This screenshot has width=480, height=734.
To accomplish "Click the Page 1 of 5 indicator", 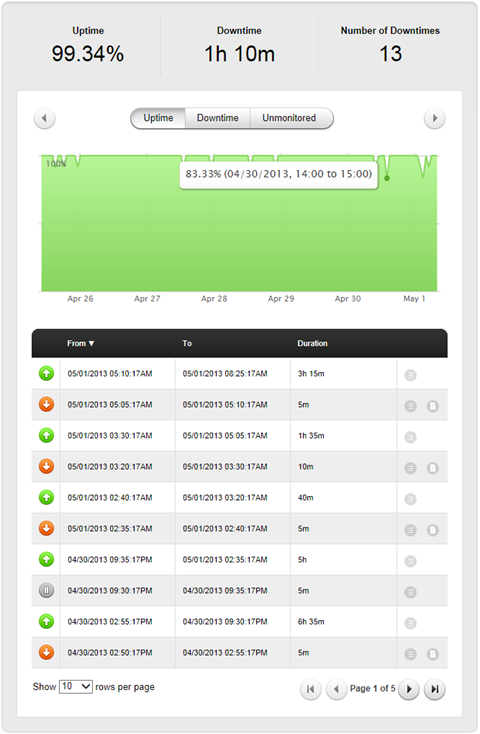I will point(373,688).
